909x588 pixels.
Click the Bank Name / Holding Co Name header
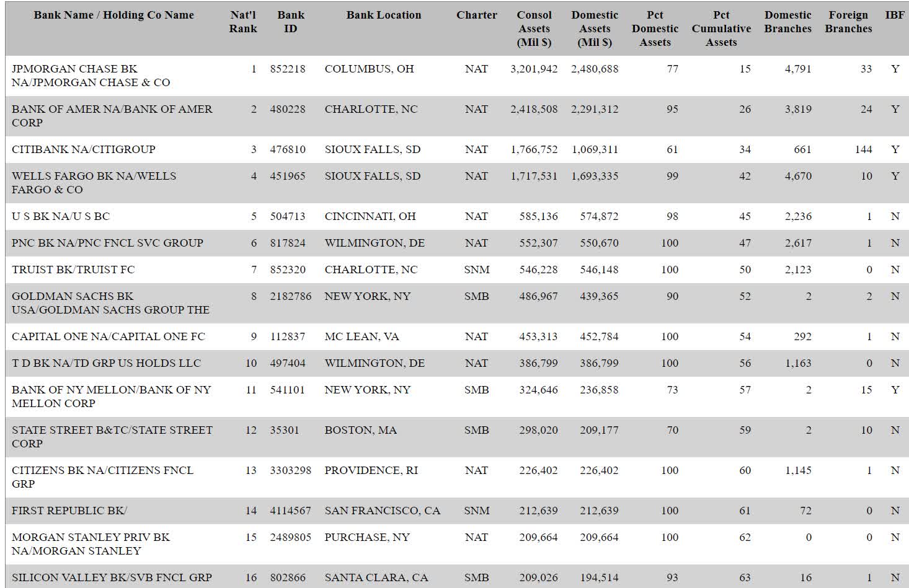pos(113,15)
